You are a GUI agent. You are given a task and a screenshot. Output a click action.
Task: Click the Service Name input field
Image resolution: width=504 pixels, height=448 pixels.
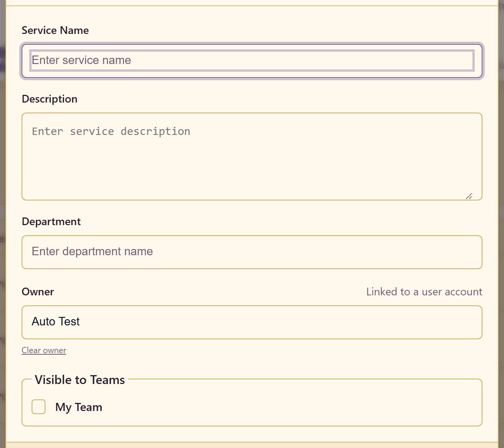252,61
